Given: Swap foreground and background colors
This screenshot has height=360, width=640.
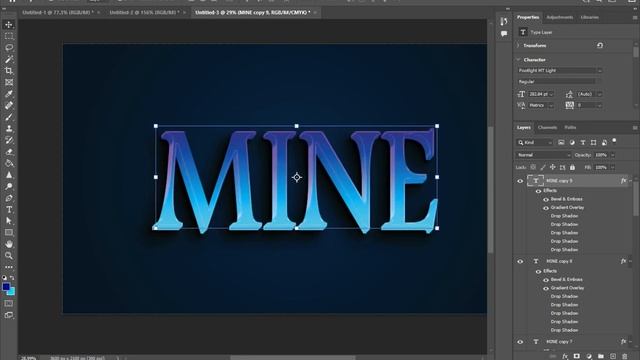Looking at the screenshot, I should coord(12,278).
